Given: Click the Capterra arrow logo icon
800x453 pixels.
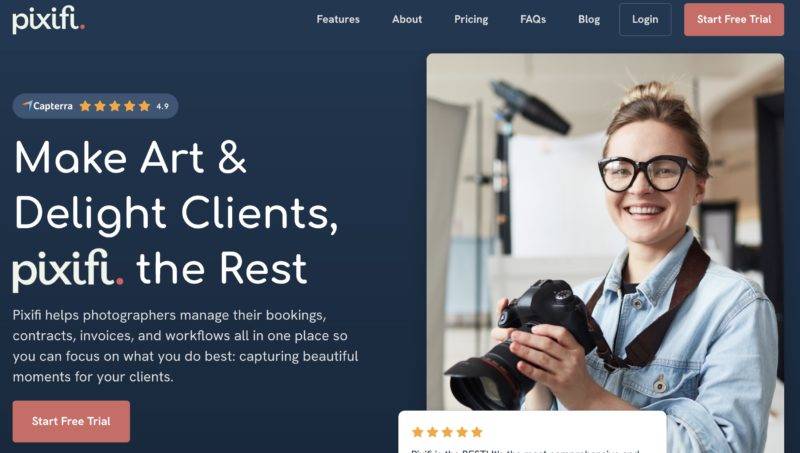Looking at the screenshot, I should (27, 105).
